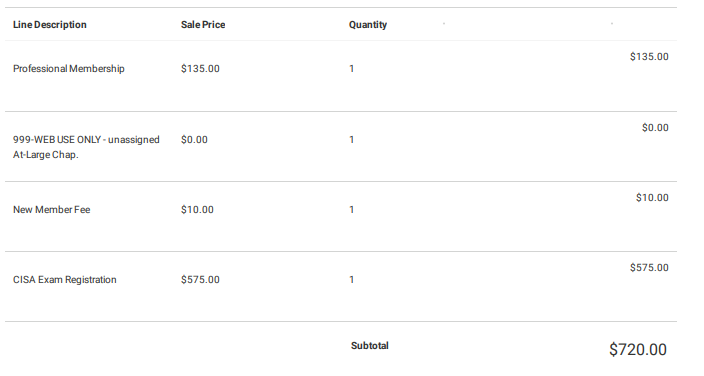This screenshot has height=376, width=704.
Task: Click the $575.00 sale price value
Action: click(200, 280)
